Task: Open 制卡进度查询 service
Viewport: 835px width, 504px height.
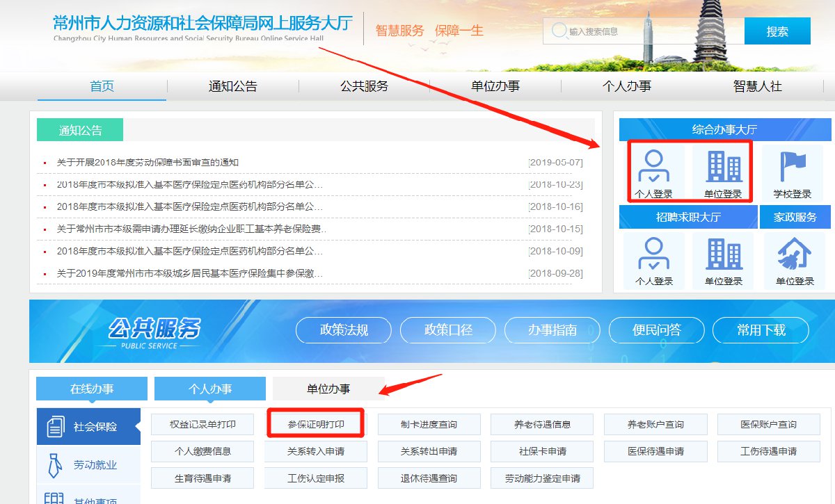Action: (x=429, y=424)
